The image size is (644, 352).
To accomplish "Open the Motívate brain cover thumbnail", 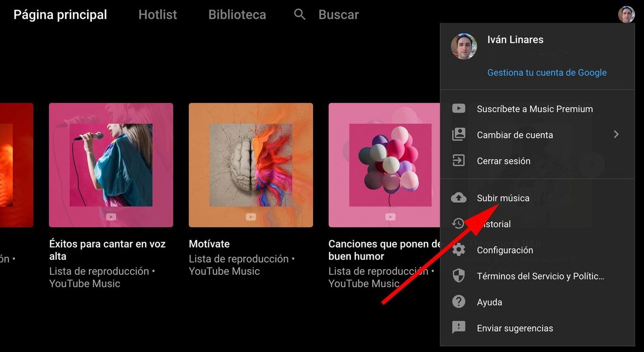I will pos(251,165).
